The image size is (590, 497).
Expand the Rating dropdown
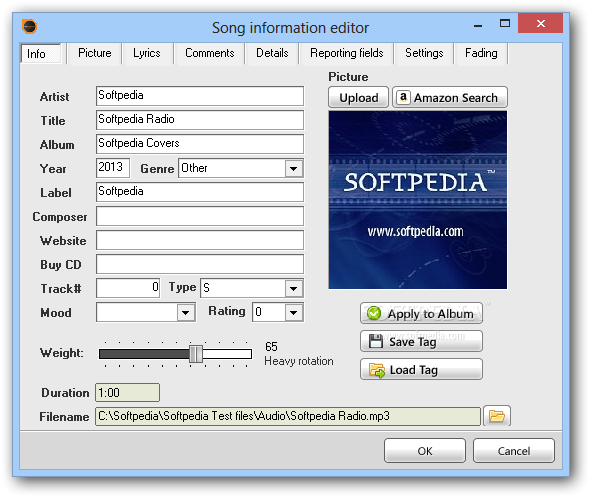click(293, 312)
